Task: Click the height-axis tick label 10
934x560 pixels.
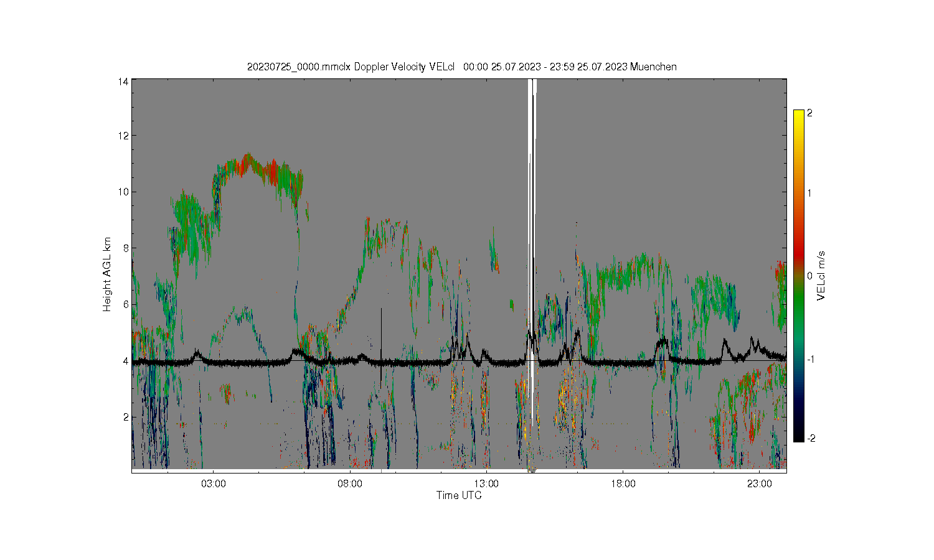Action: (x=124, y=192)
